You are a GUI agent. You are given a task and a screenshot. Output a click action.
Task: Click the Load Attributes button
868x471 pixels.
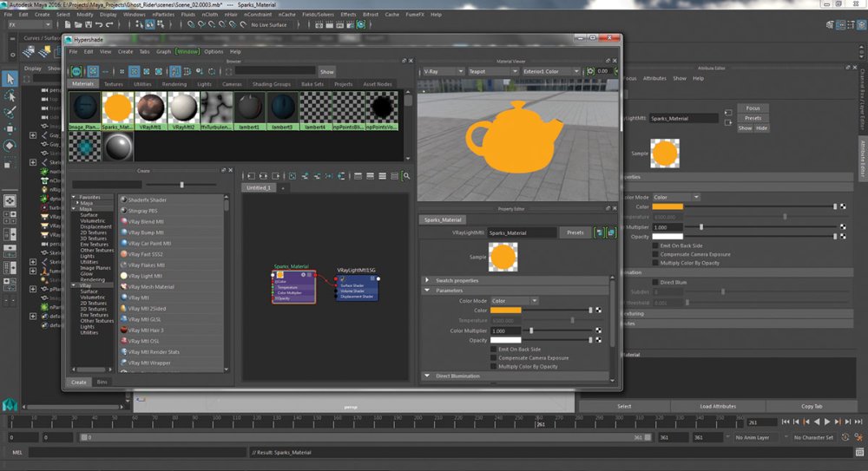pyautogui.click(x=718, y=406)
